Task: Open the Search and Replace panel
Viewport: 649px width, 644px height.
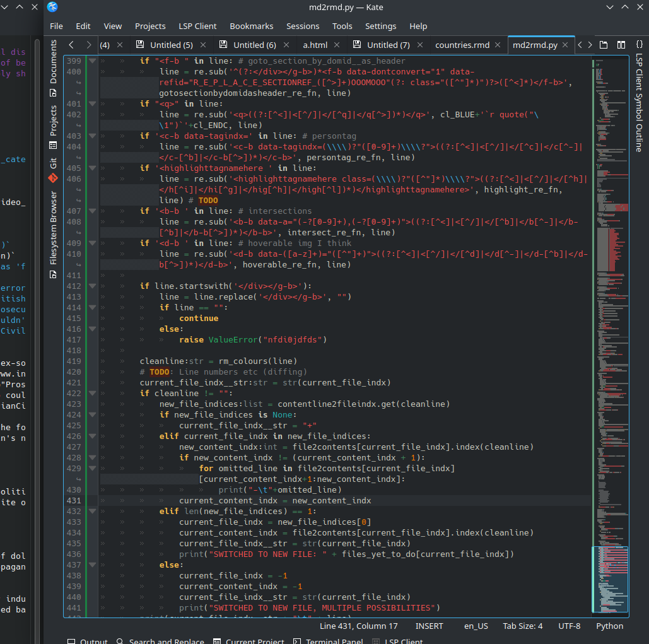Action: (x=160, y=641)
